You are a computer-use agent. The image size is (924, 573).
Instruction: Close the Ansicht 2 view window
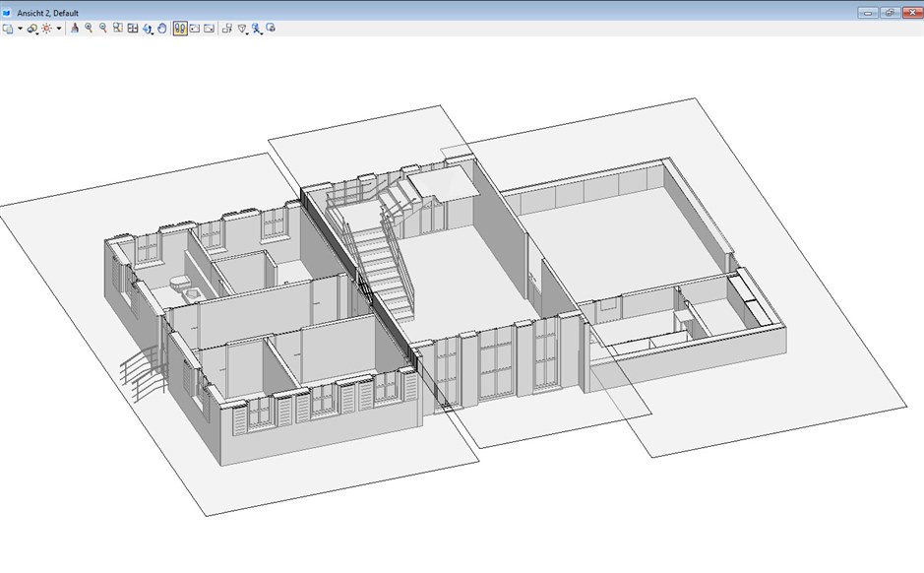pos(912,13)
